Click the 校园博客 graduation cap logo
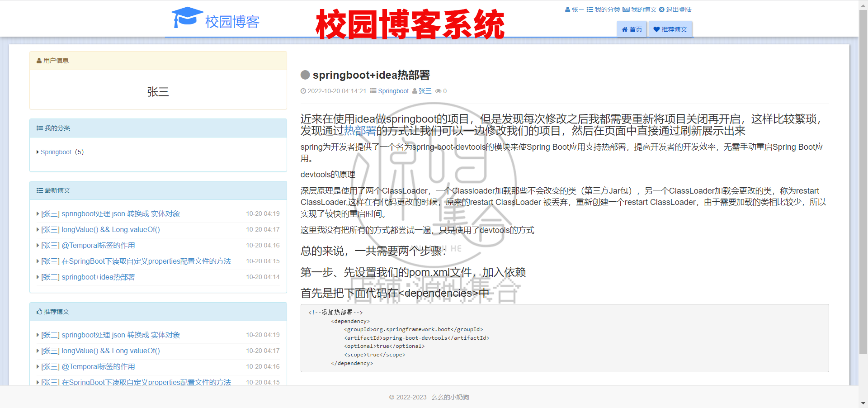The width and height of the screenshot is (868, 408). tap(187, 18)
